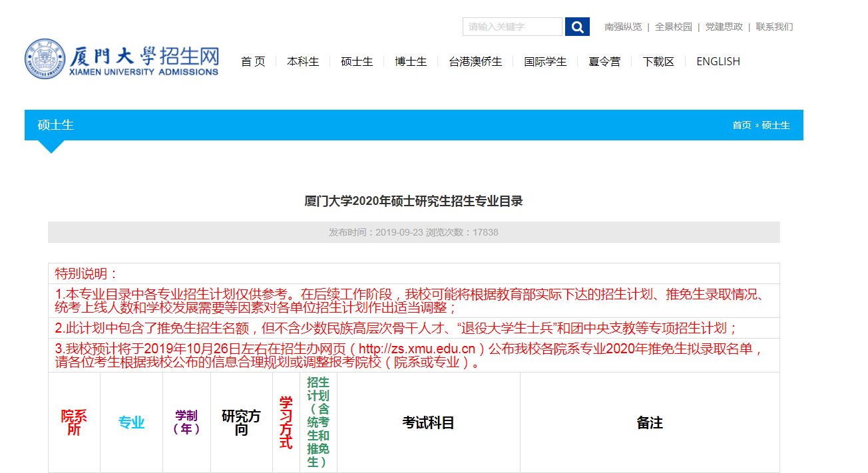Go to the 下载区 menu item
868x473 pixels.
tap(658, 62)
